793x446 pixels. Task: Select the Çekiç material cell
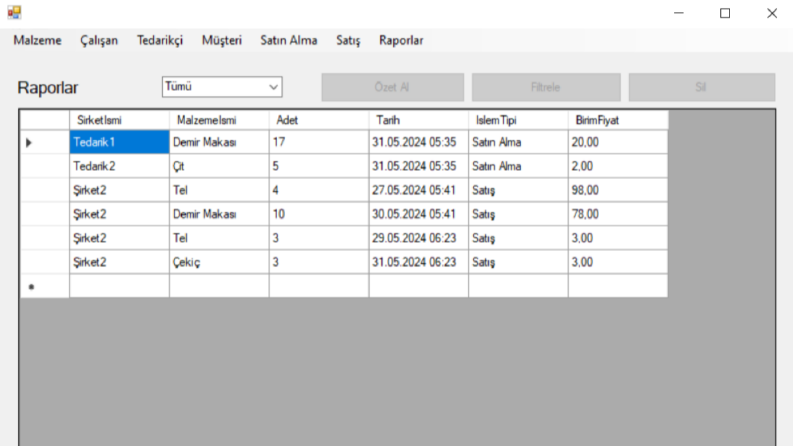pos(219,262)
